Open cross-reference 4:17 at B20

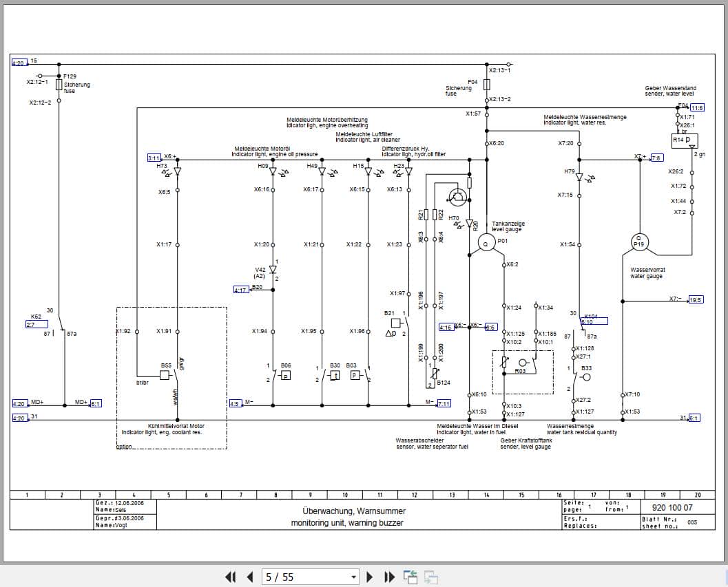(241, 290)
